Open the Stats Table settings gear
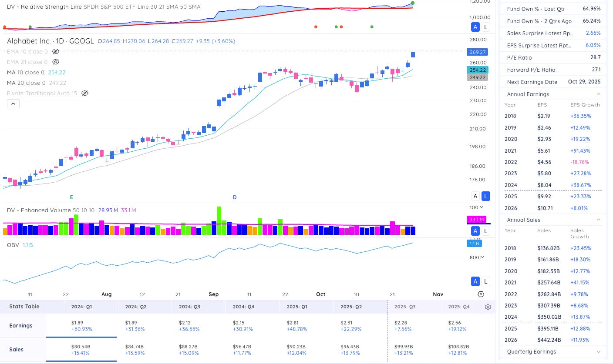The height and width of the screenshot is (364, 613). tap(488, 307)
